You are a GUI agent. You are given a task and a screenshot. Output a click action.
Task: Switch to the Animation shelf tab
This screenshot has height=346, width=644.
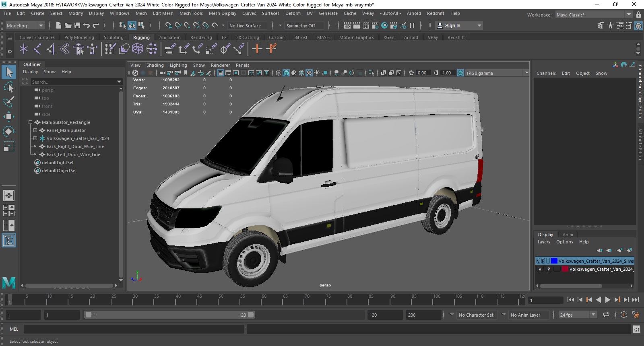tap(170, 37)
